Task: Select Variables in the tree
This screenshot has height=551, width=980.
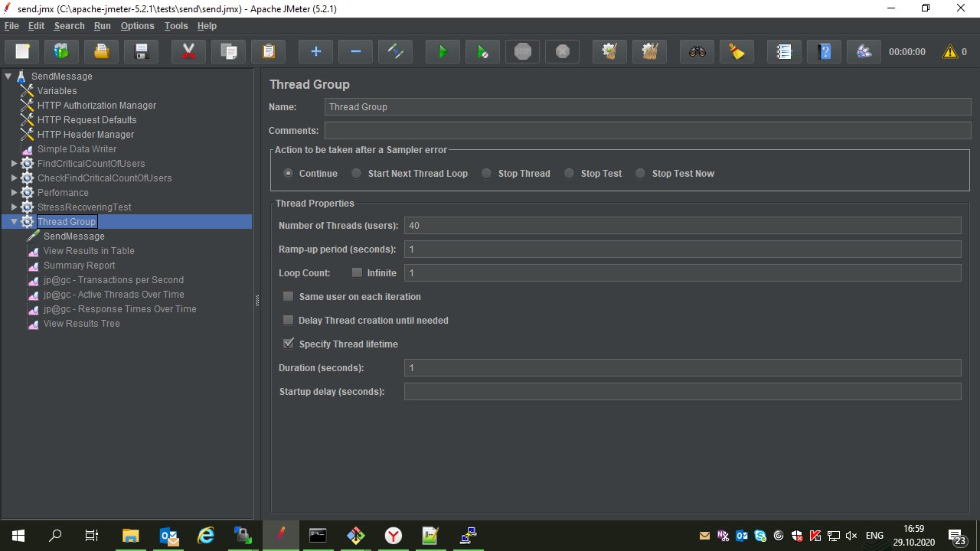Action: pos(57,91)
